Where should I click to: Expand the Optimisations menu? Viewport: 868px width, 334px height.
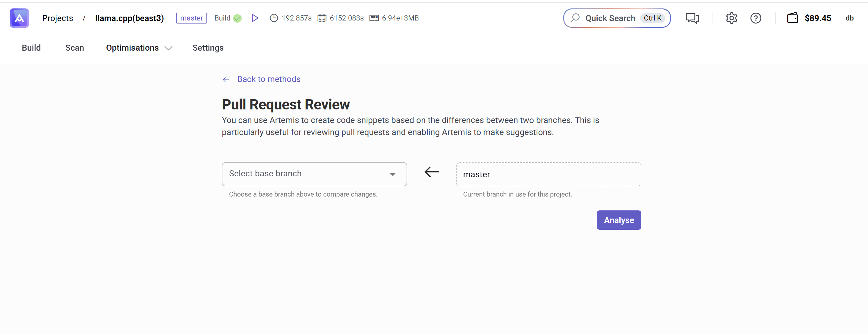[x=139, y=48]
